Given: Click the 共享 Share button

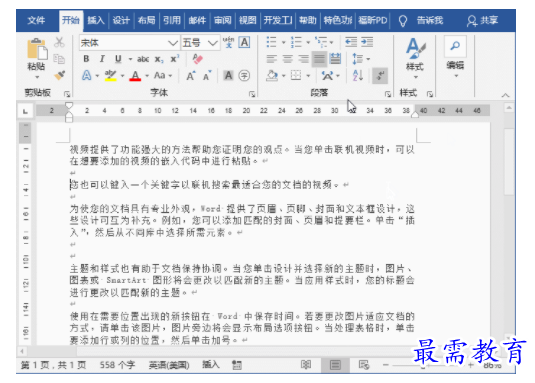Looking at the screenshot, I should (483, 20).
